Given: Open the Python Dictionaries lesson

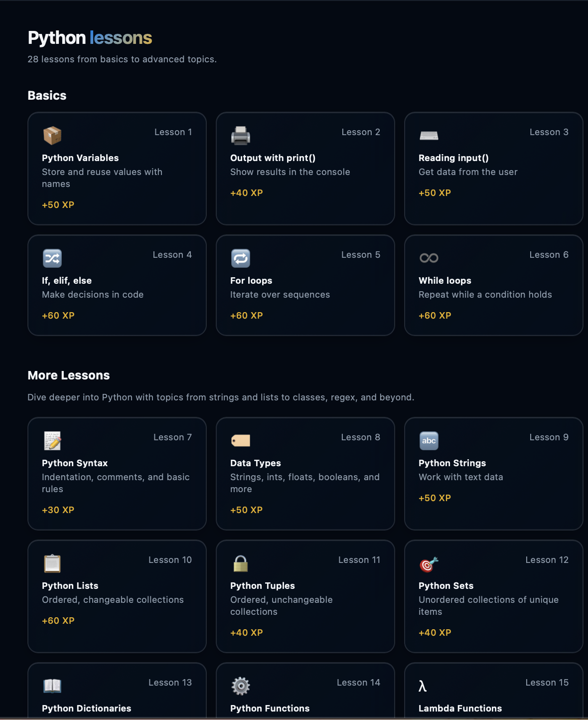Looking at the screenshot, I should [87, 709].
